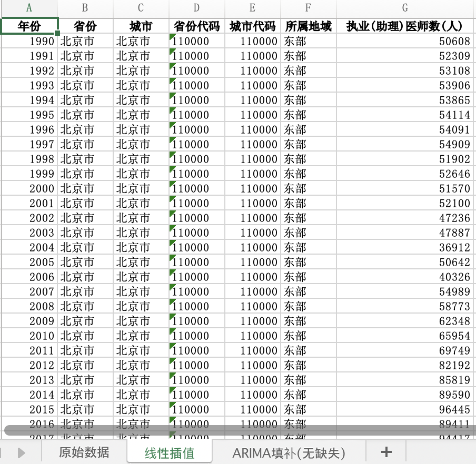Image resolution: width=476 pixels, height=464 pixels.
Task: Click the 省份 header cell
Action: pos(85,26)
